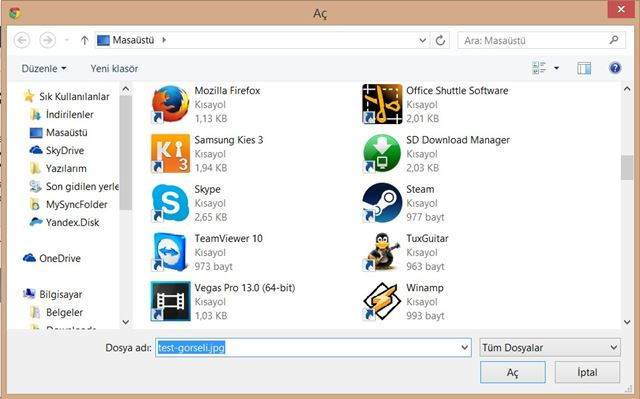Go up one folder level
The width and height of the screenshot is (640, 399).
[84, 40]
